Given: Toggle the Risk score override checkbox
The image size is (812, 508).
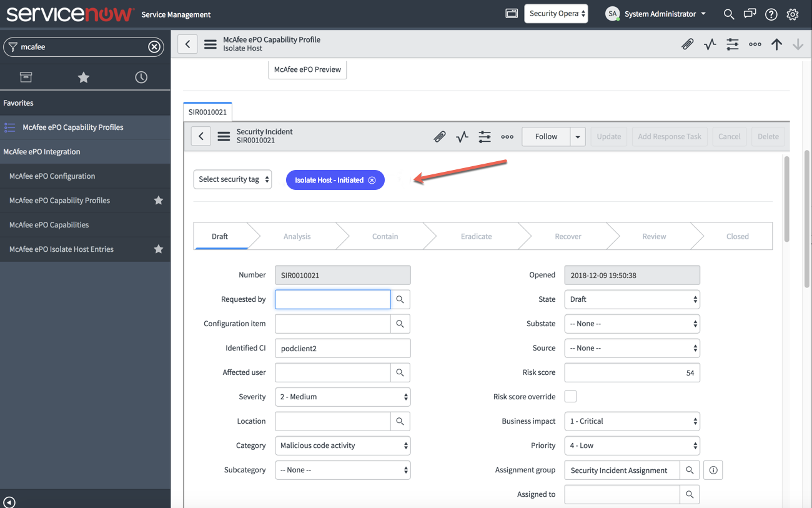Looking at the screenshot, I should (570, 396).
